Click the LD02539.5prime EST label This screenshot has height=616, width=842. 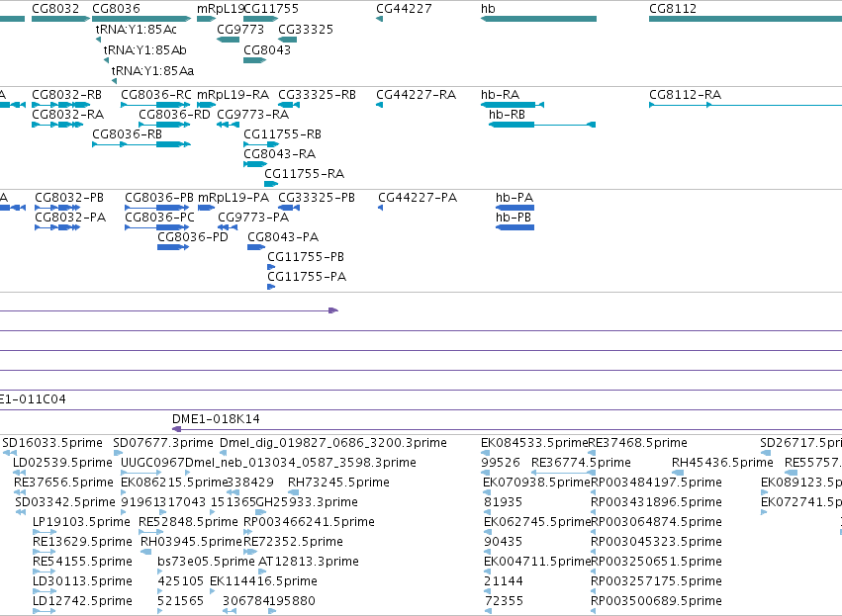pyautogui.click(x=62, y=463)
